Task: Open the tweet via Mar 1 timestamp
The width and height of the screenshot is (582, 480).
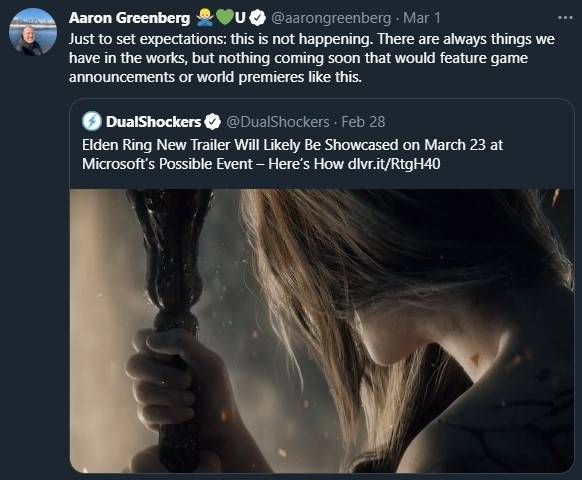Action: (x=422, y=18)
